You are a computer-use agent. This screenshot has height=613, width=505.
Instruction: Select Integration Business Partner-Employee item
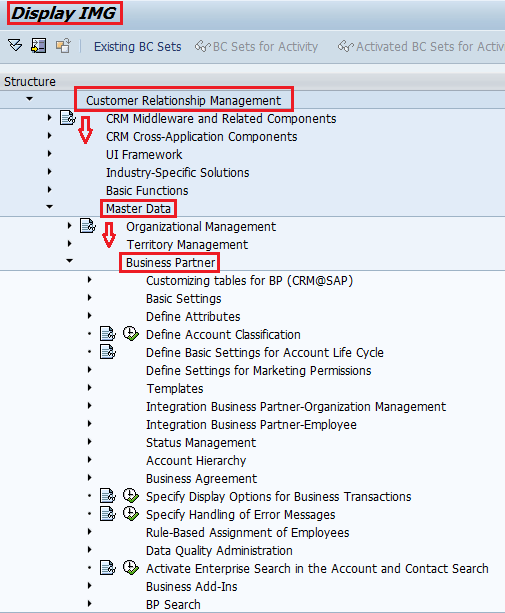[251, 425]
